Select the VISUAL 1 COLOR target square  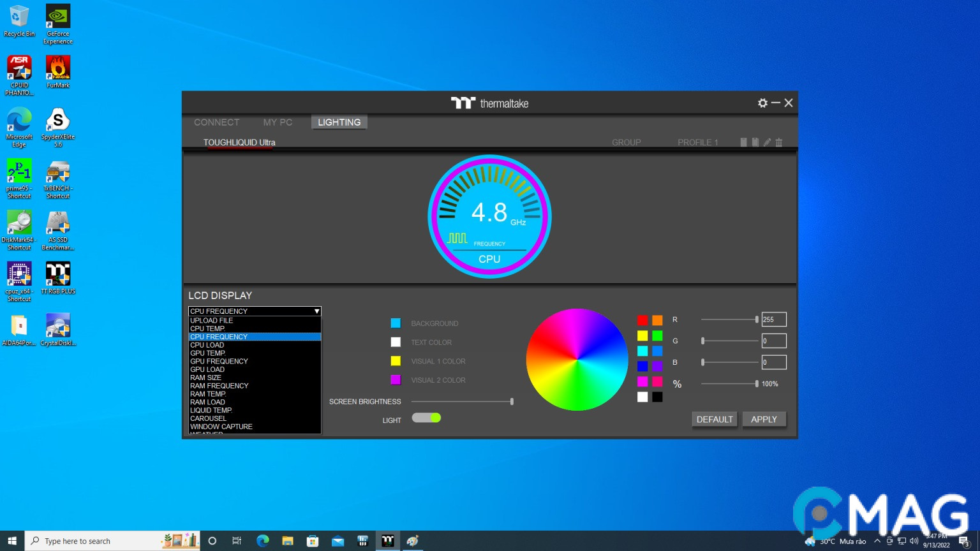pyautogui.click(x=396, y=361)
